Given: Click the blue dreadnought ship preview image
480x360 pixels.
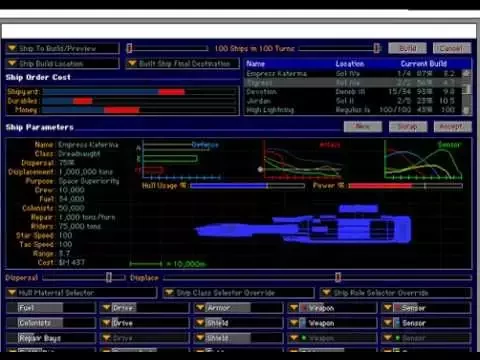Looking at the screenshot, I should point(303,224).
